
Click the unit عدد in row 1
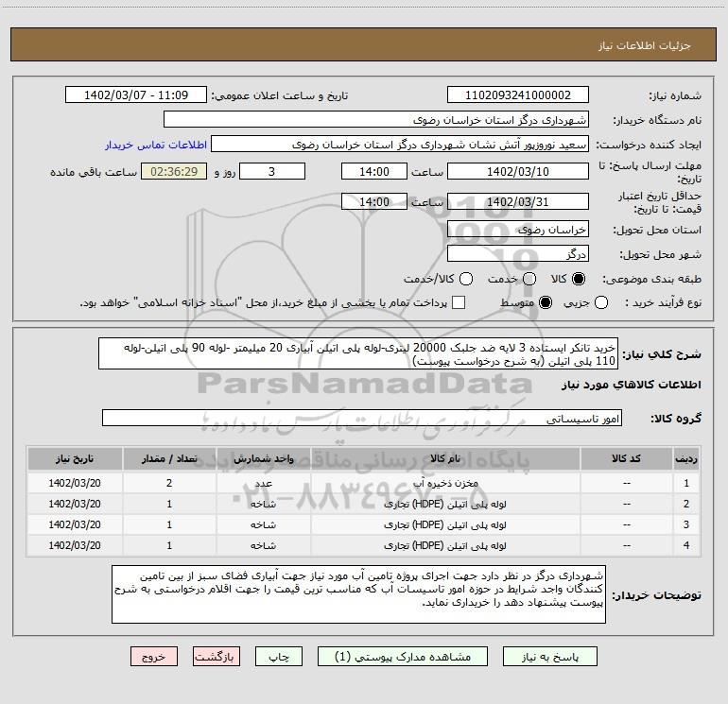point(263,483)
